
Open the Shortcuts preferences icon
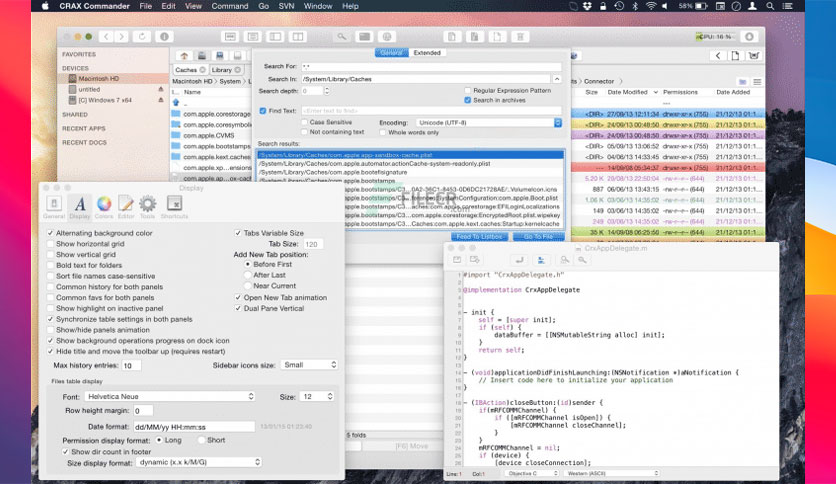click(x=174, y=207)
